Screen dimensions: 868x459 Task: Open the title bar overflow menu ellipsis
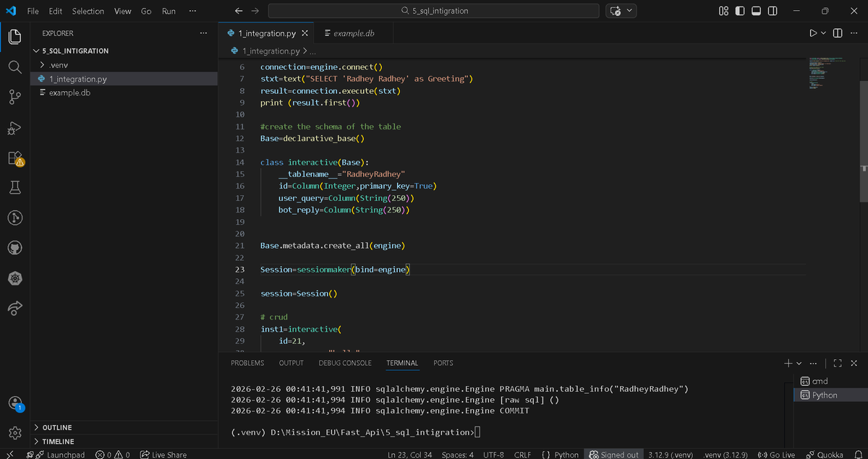tap(192, 11)
